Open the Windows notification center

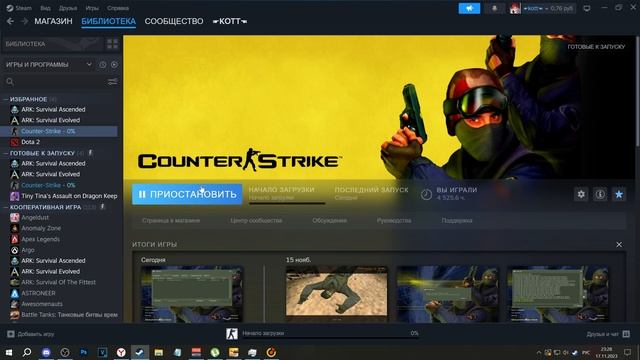click(628, 352)
